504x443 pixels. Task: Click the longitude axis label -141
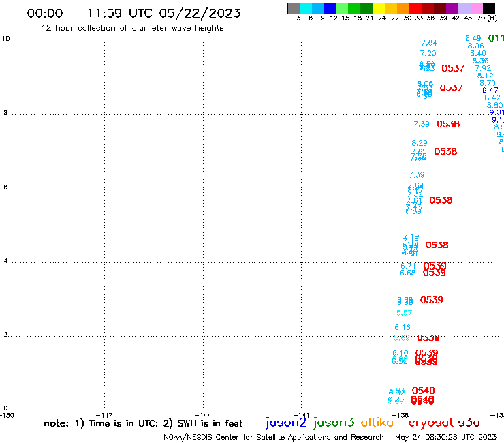pyautogui.click(x=301, y=415)
